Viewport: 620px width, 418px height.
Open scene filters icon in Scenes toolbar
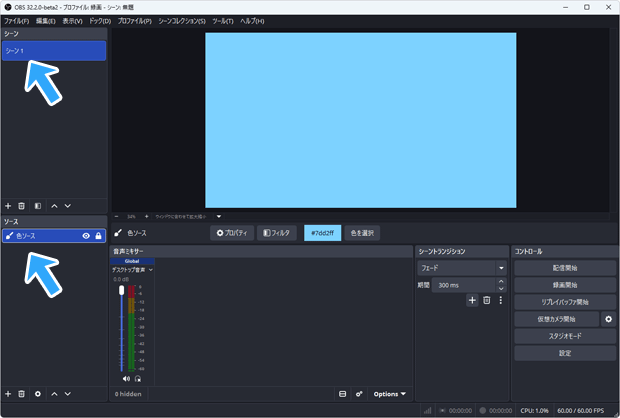click(38, 206)
